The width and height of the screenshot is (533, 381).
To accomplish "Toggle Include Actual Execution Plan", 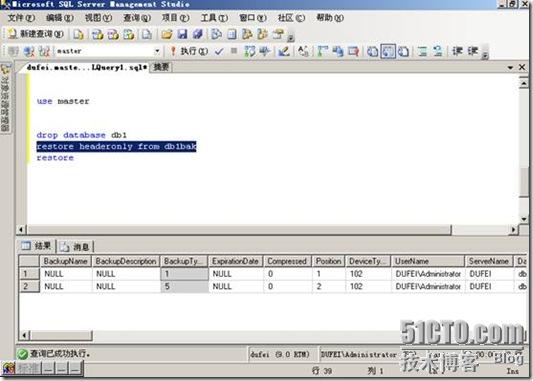I will click(x=322, y=51).
